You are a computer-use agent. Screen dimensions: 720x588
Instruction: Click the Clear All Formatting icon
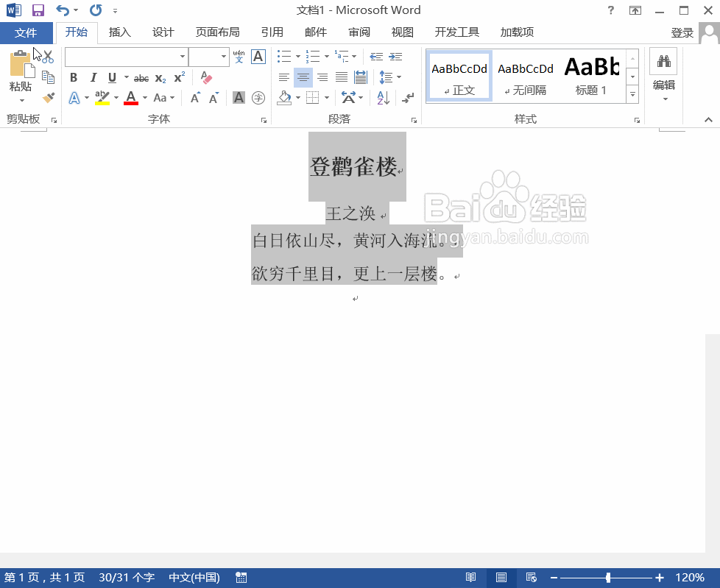click(205, 77)
